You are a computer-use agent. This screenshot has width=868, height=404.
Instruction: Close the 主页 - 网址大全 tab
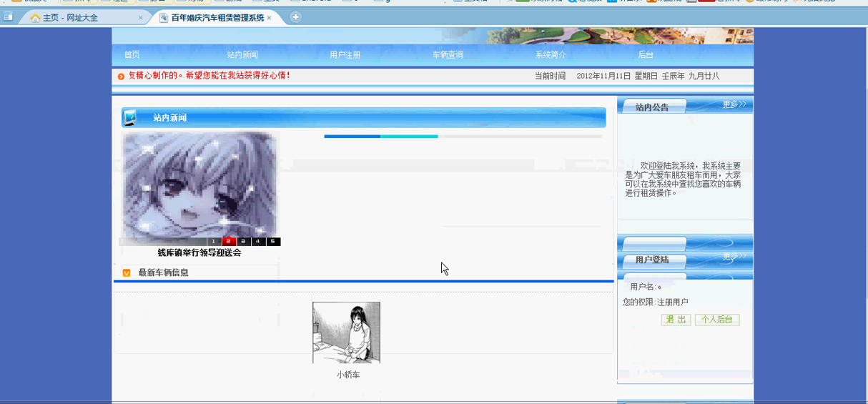point(140,18)
